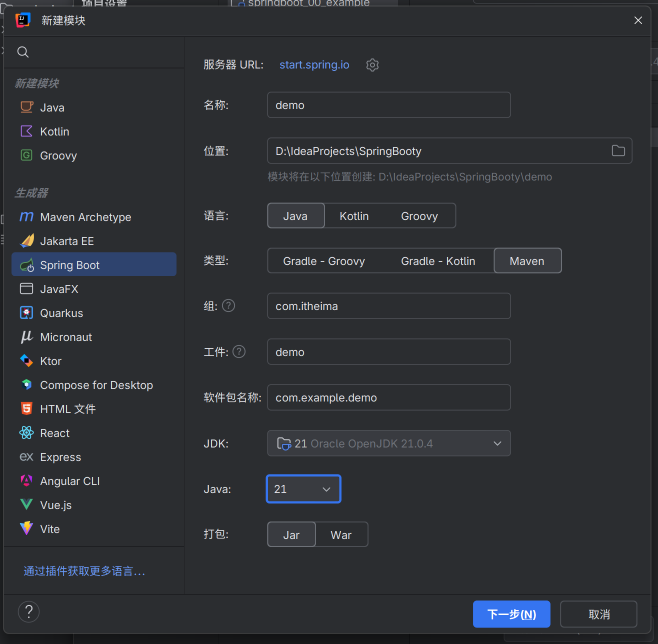Select War packaging
The image size is (658, 644).
coord(341,535)
